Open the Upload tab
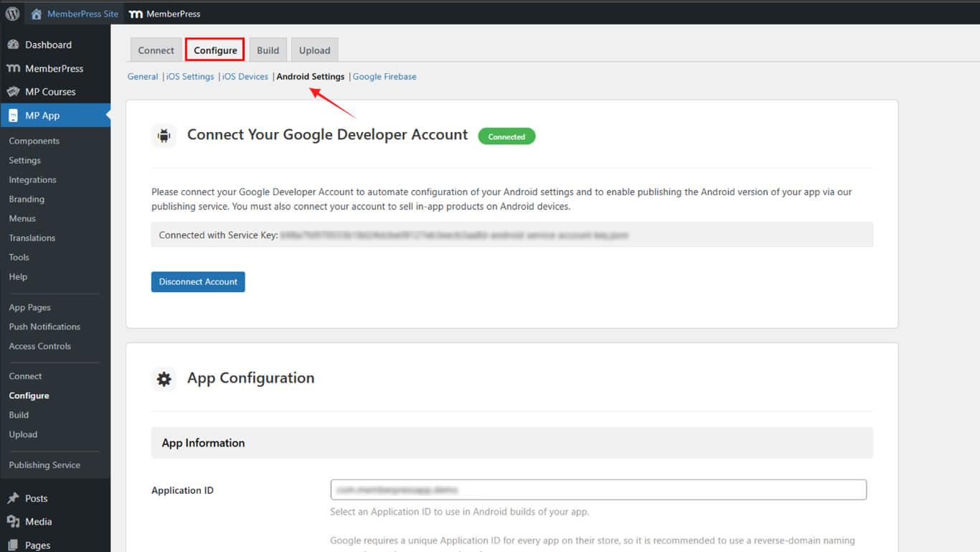This screenshot has width=980, height=552. click(314, 50)
